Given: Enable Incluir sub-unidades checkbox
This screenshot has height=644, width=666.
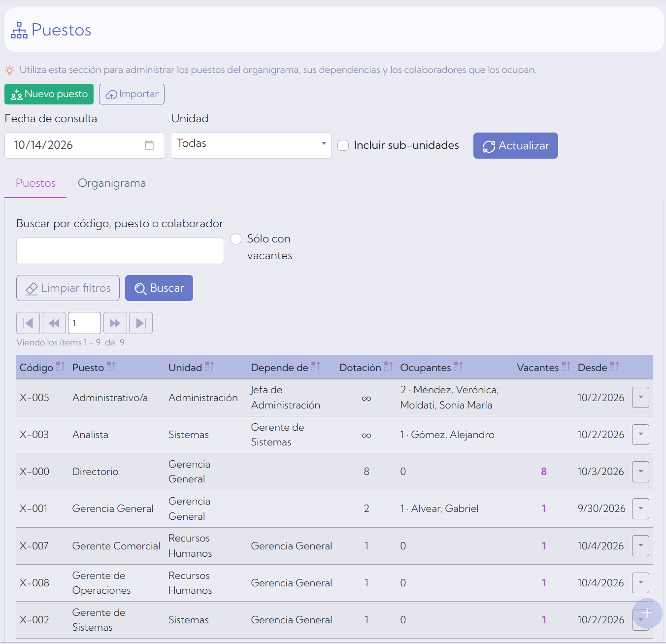Looking at the screenshot, I should click(x=343, y=145).
